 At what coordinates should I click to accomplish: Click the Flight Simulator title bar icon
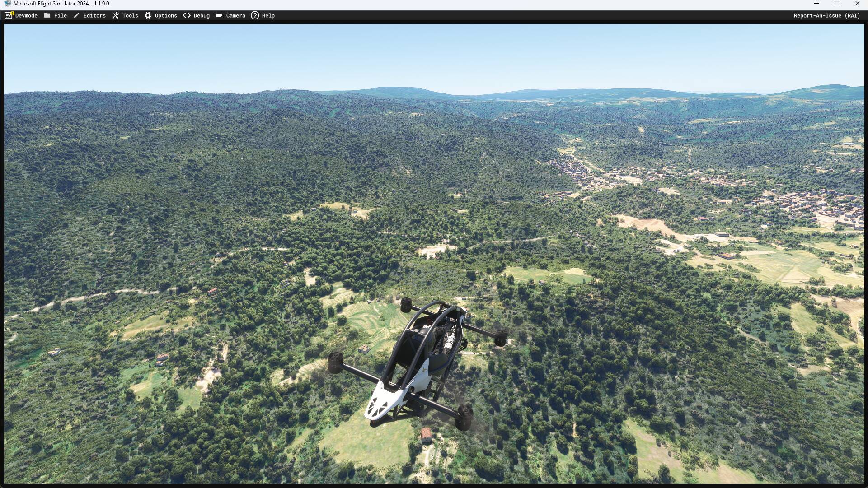point(7,4)
